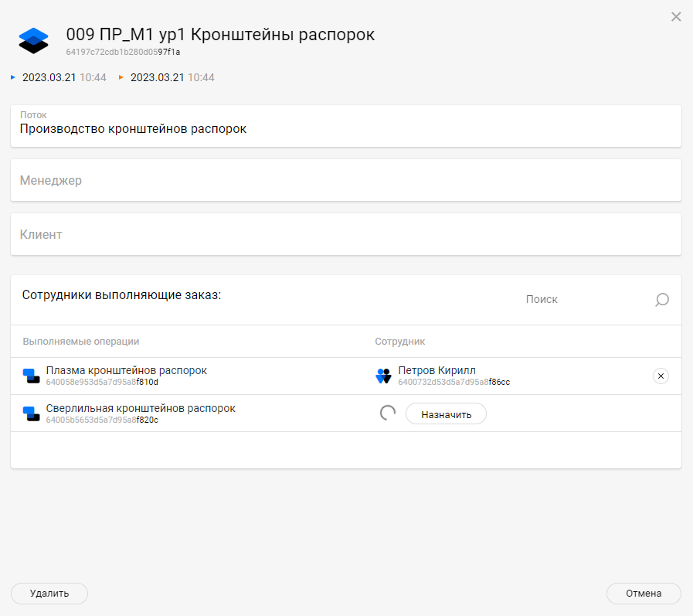Select the Сверлильная кронштейнов распорок operation
693x616 pixels.
pyautogui.click(x=141, y=408)
